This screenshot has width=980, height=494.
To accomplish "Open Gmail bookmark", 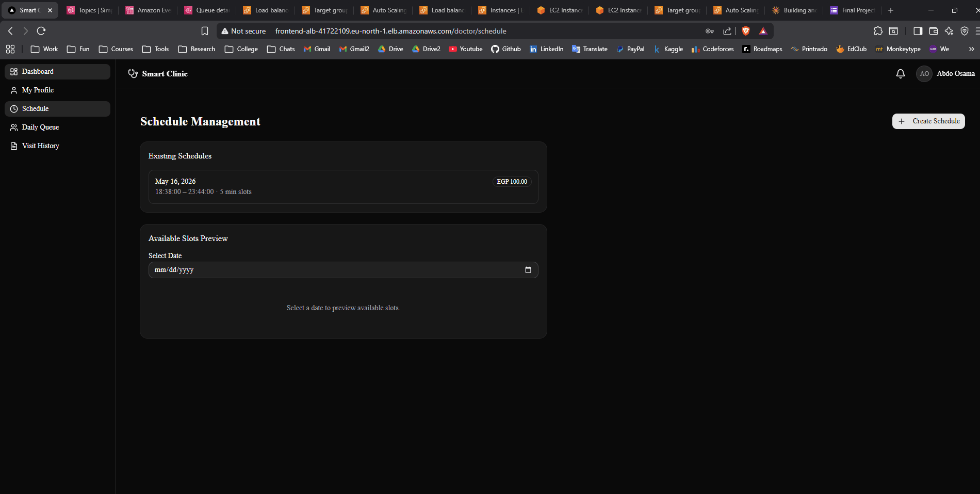I will (317, 49).
